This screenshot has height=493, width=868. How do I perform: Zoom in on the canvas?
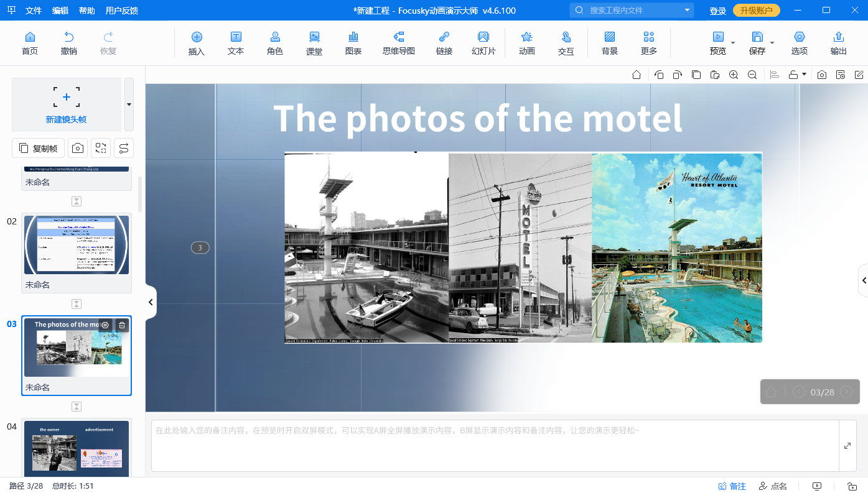(734, 75)
